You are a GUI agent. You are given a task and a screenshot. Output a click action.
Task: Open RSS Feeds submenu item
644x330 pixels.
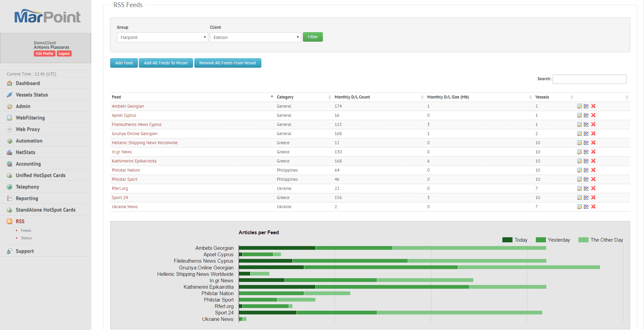(26, 230)
